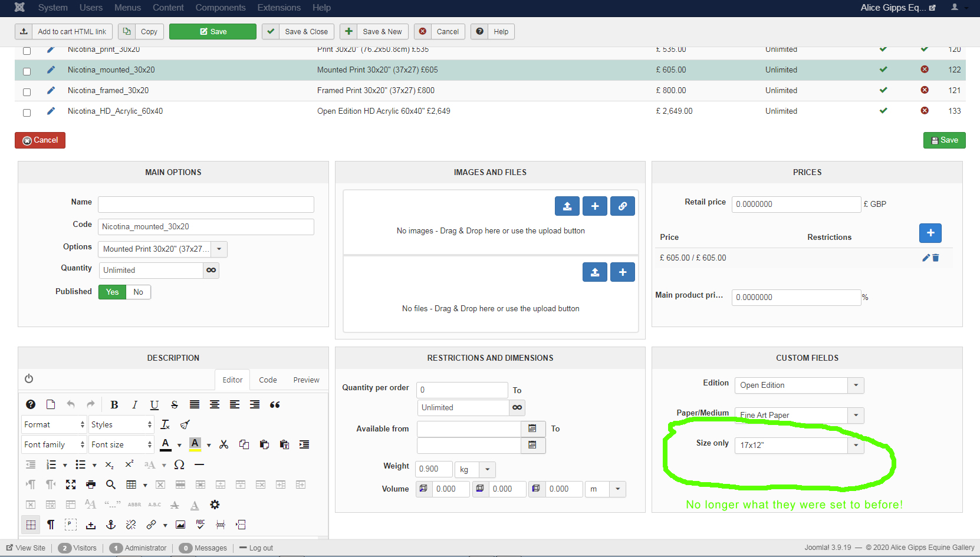Click the Save & Close button
The image size is (980, 557).
[x=299, y=32]
